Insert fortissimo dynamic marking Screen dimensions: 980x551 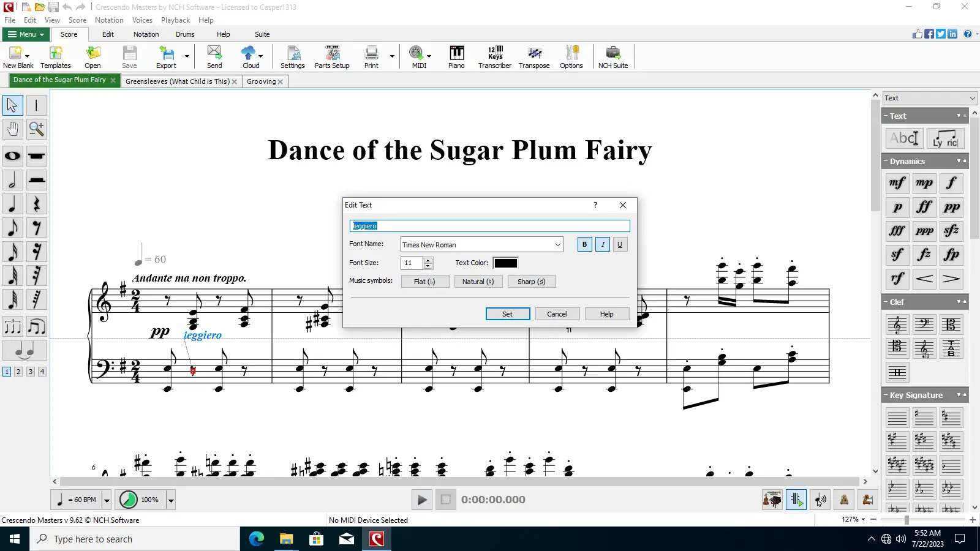(x=924, y=207)
